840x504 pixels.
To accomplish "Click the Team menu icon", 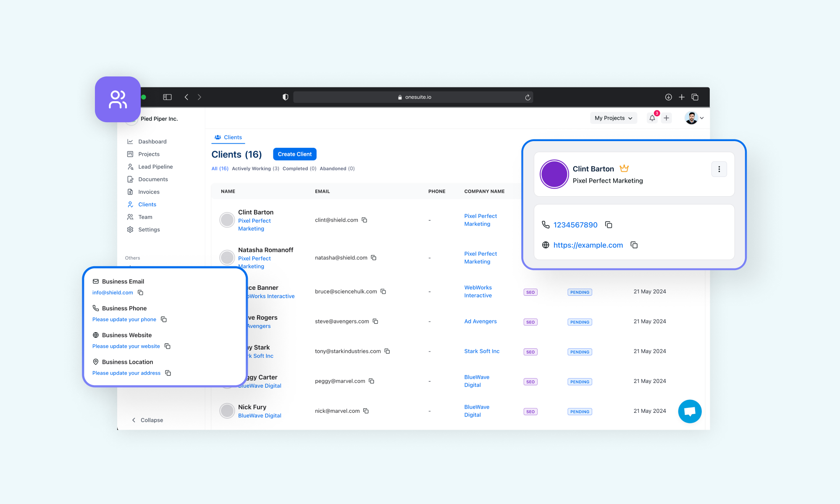I will [x=130, y=217].
